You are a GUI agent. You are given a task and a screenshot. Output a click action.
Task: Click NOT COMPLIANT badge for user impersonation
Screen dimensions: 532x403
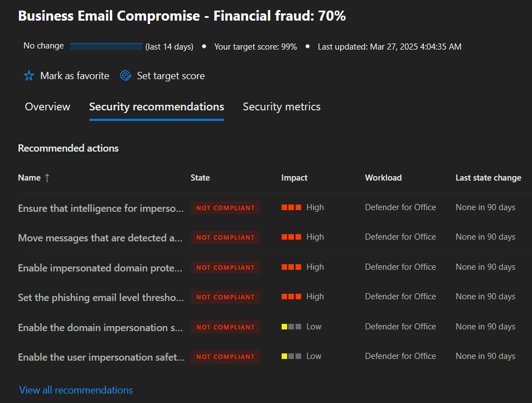click(x=226, y=357)
